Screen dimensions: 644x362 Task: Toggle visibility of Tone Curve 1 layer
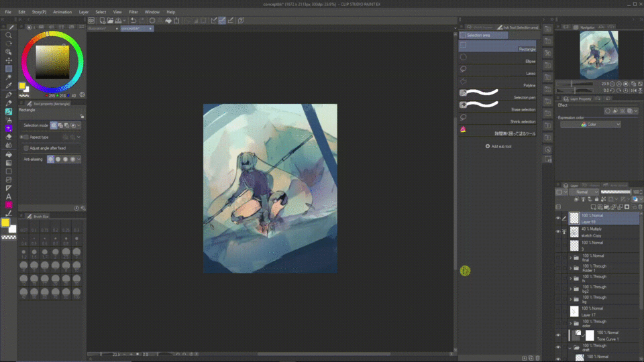[557, 335]
